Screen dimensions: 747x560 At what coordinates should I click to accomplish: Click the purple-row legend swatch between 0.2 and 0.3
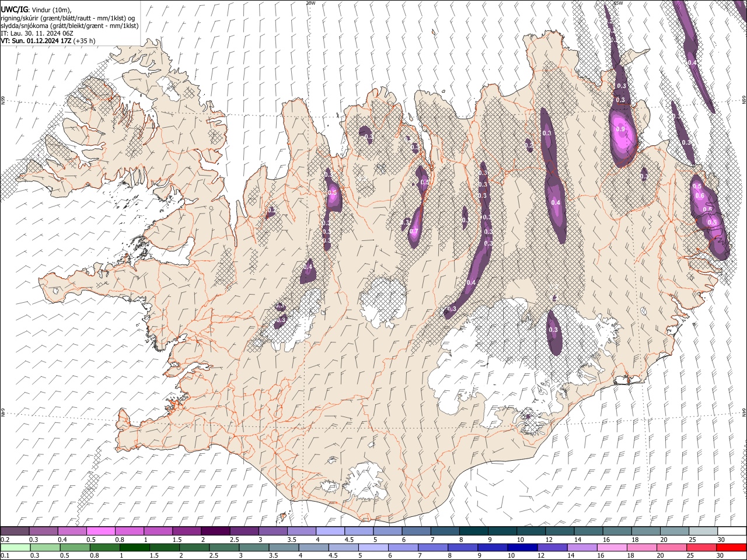[x=15, y=531]
